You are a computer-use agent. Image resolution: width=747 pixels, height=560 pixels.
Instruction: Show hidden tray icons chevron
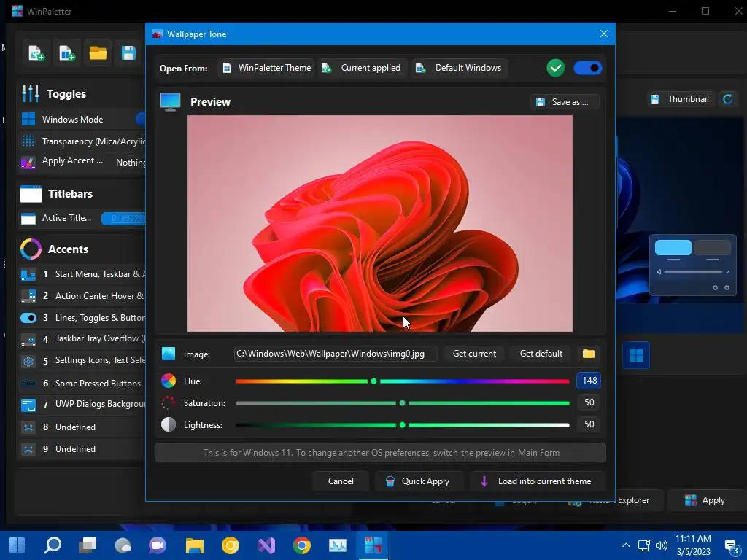[626, 545]
